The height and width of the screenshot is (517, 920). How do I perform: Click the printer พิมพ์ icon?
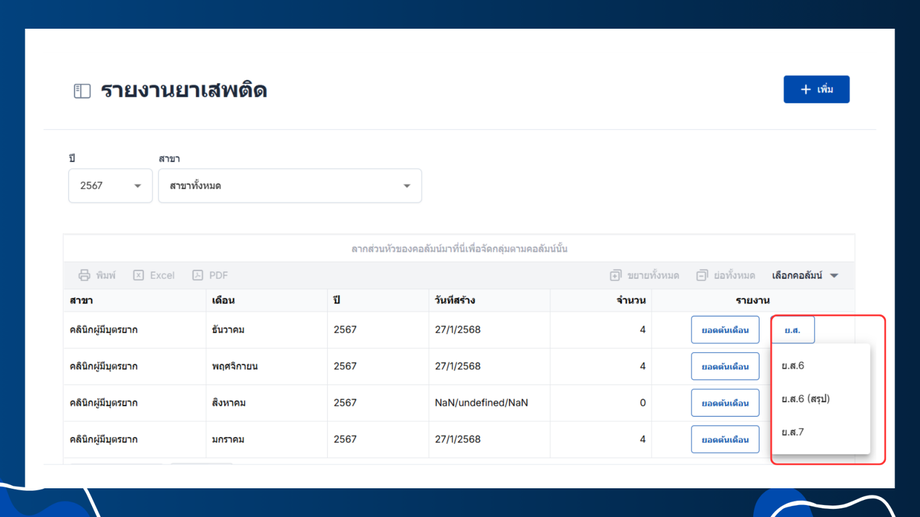click(x=84, y=275)
